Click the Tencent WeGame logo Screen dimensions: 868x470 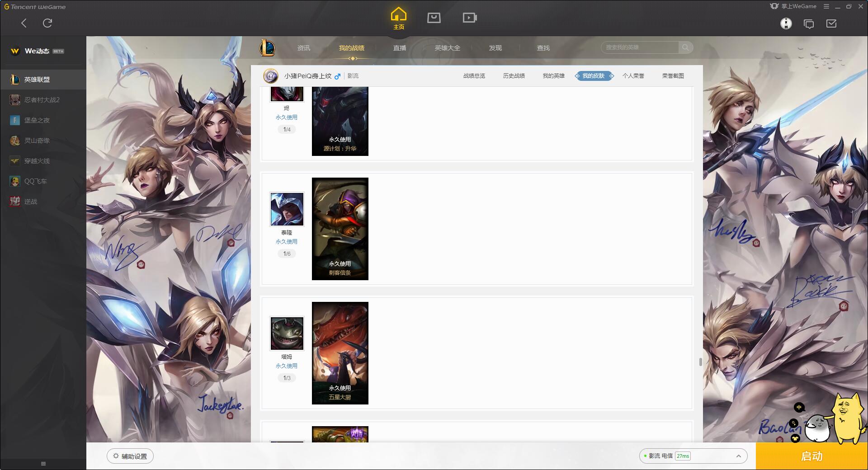point(35,7)
